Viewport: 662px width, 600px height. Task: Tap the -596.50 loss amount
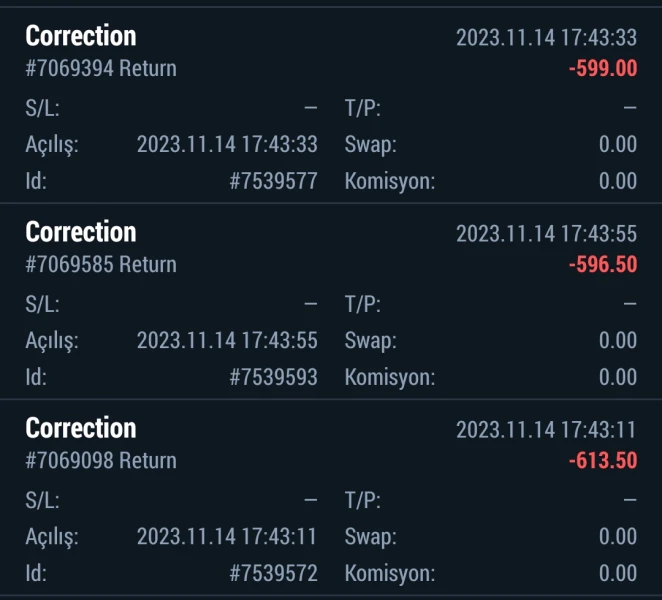coord(603,265)
